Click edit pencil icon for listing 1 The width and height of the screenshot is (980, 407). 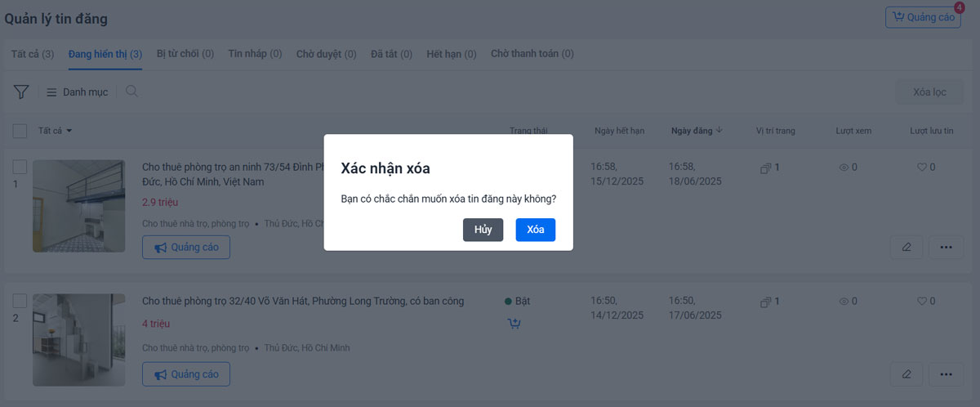906,246
